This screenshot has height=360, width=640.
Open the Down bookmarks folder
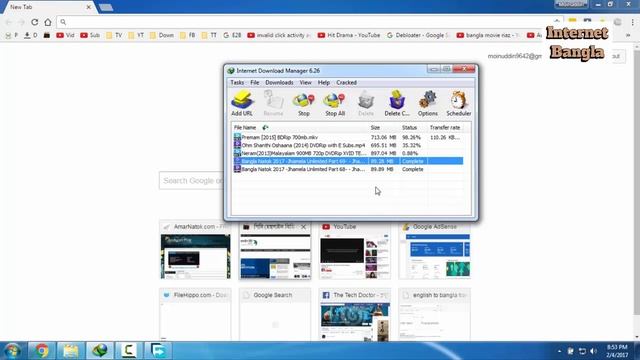pos(162,36)
